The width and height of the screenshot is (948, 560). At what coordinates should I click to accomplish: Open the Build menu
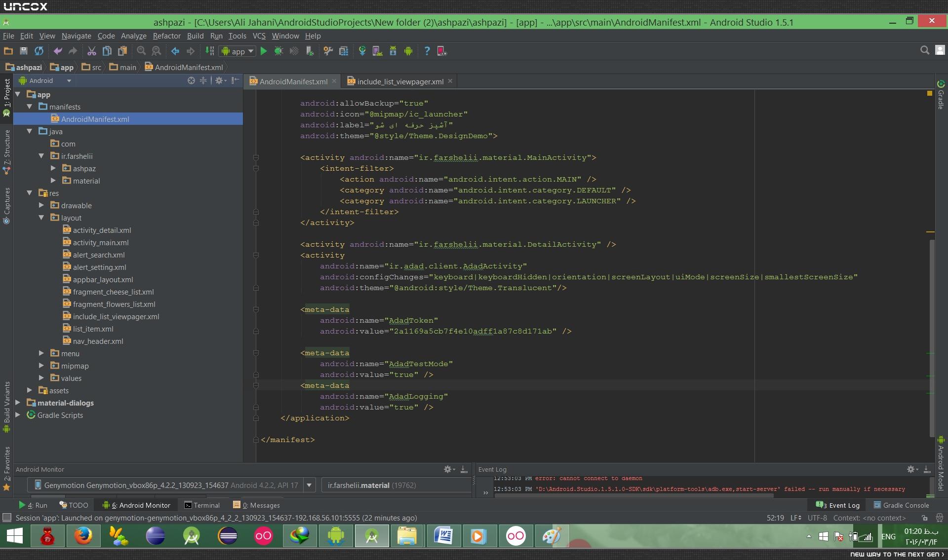(x=195, y=36)
